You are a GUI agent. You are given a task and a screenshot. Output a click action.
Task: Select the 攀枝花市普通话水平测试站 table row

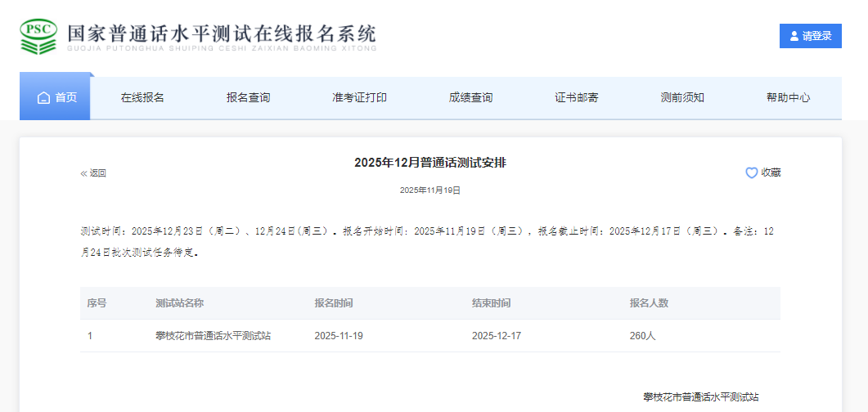coord(213,336)
